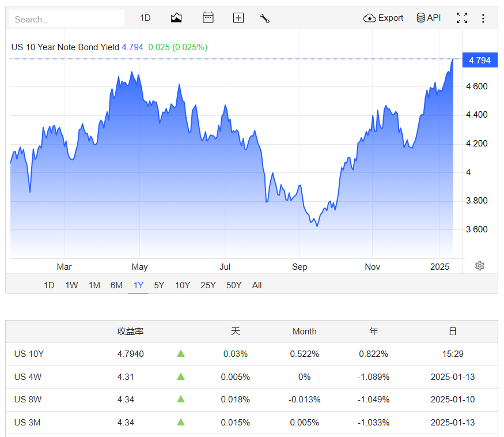
Task: Click in the Search input field
Action: [67, 19]
